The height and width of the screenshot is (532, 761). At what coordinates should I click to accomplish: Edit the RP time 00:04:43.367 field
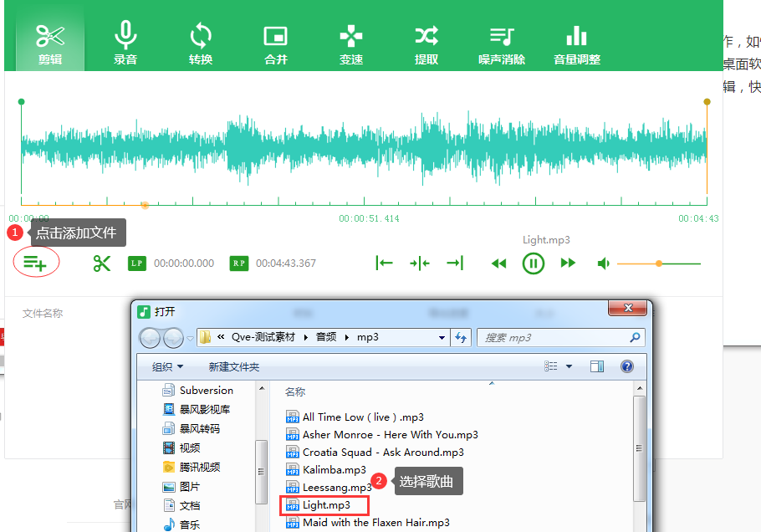tap(286, 263)
